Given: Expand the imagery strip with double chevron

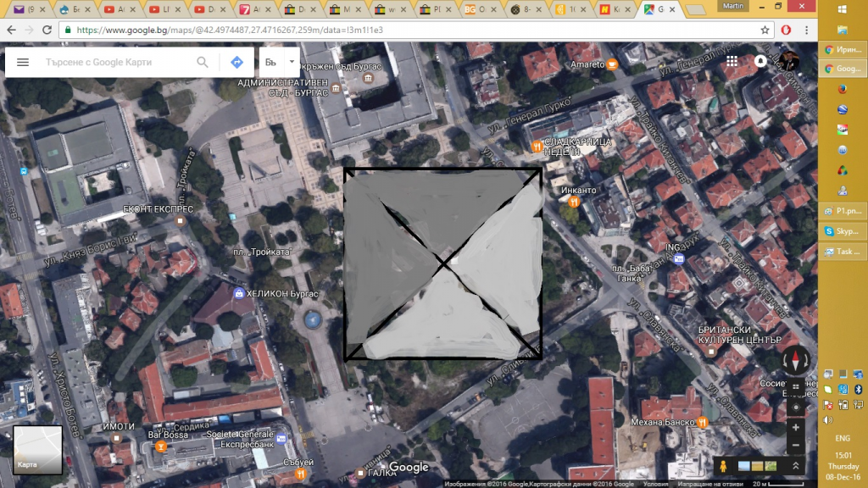Looking at the screenshot, I should coord(795,466).
